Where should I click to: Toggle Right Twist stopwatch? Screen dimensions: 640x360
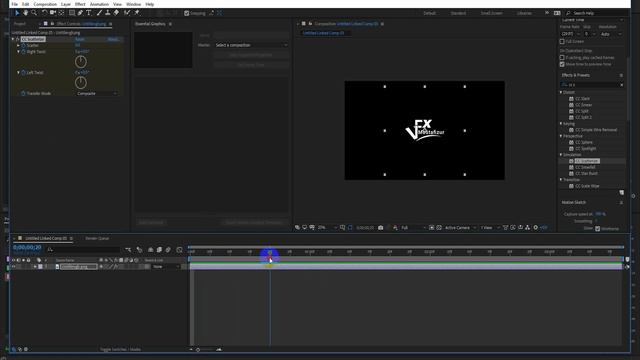pyautogui.click(x=23, y=52)
